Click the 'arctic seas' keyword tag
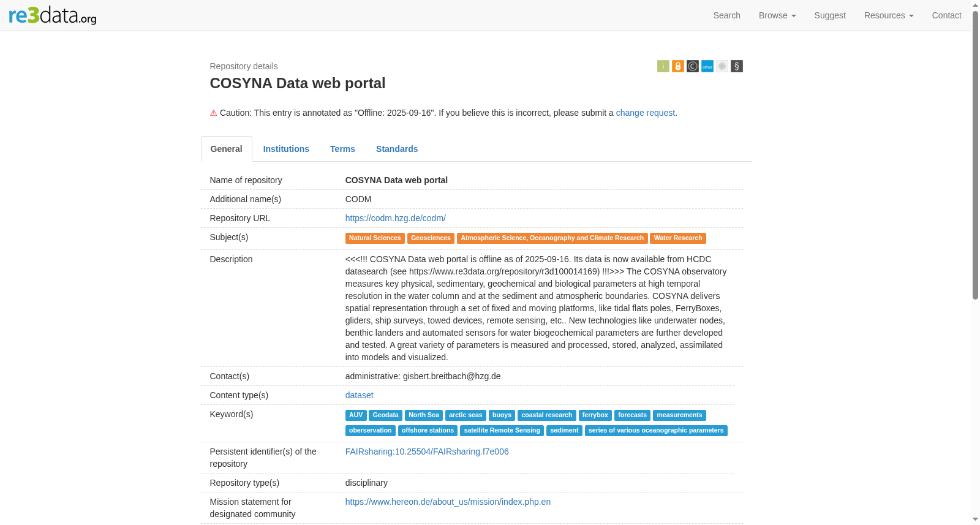 (466, 415)
